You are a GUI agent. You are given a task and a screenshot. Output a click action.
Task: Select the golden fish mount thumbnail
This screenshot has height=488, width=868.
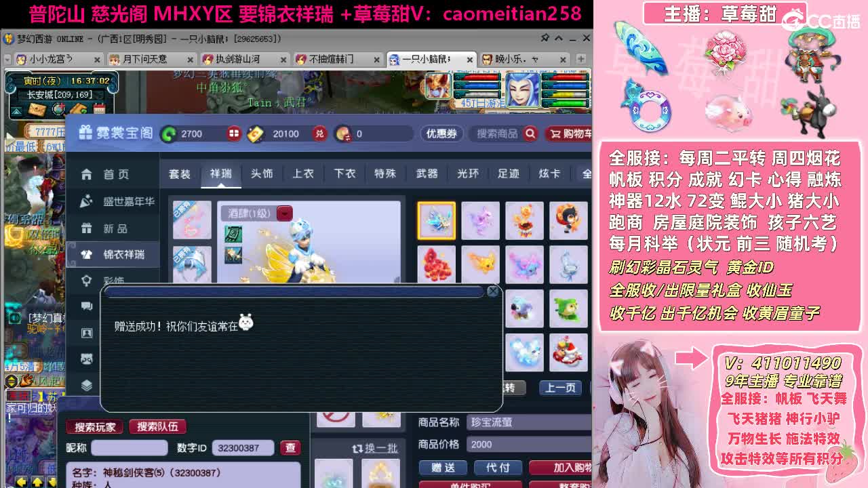point(480,264)
